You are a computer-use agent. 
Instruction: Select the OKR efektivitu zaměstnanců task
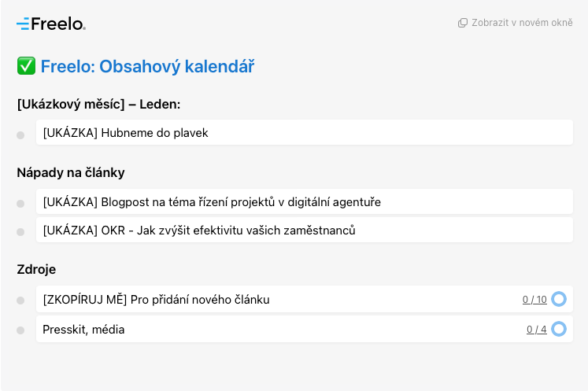[x=199, y=231]
